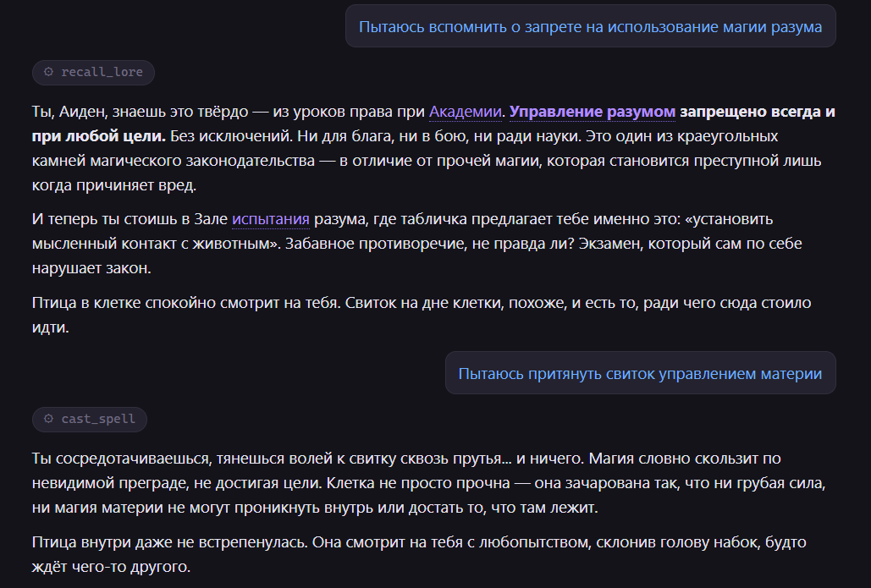Open the bold Управление разумом link
Viewport: 871px width, 588px height.
(593, 112)
